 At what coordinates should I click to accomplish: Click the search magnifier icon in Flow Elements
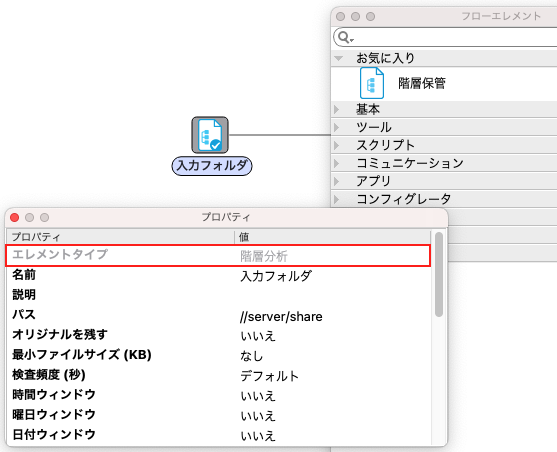pos(344,37)
